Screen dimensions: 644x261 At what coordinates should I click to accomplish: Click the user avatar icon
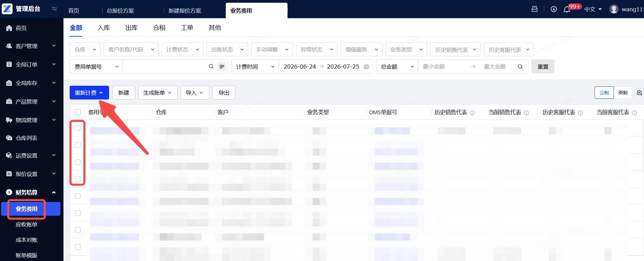click(x=614, y=9)
